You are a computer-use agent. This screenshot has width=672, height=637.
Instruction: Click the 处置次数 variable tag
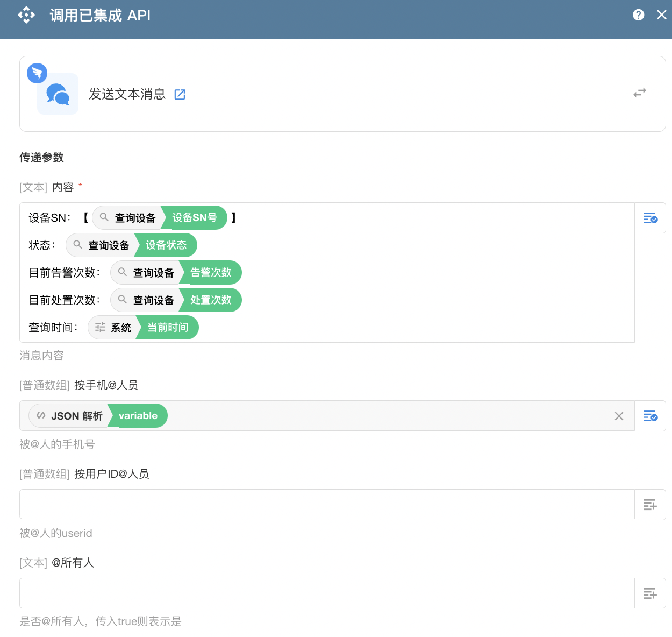(211, 300)
